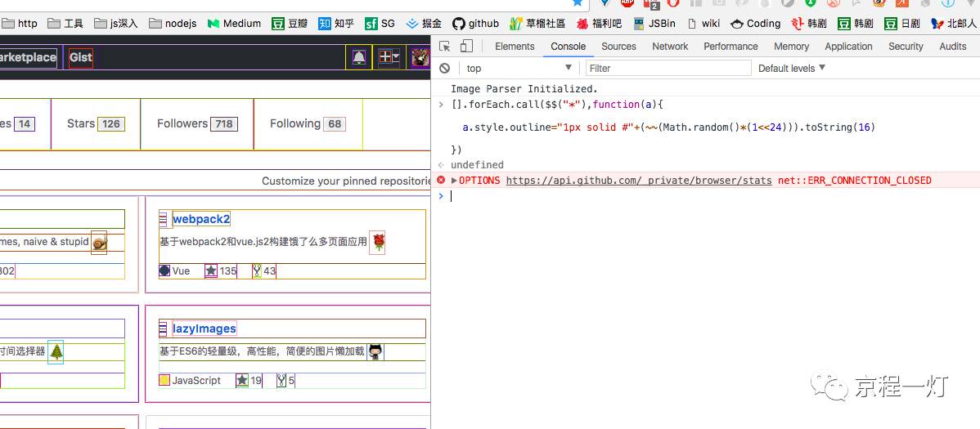
Task: Open the Medium bookmark
Action: (x=234, y=24)
